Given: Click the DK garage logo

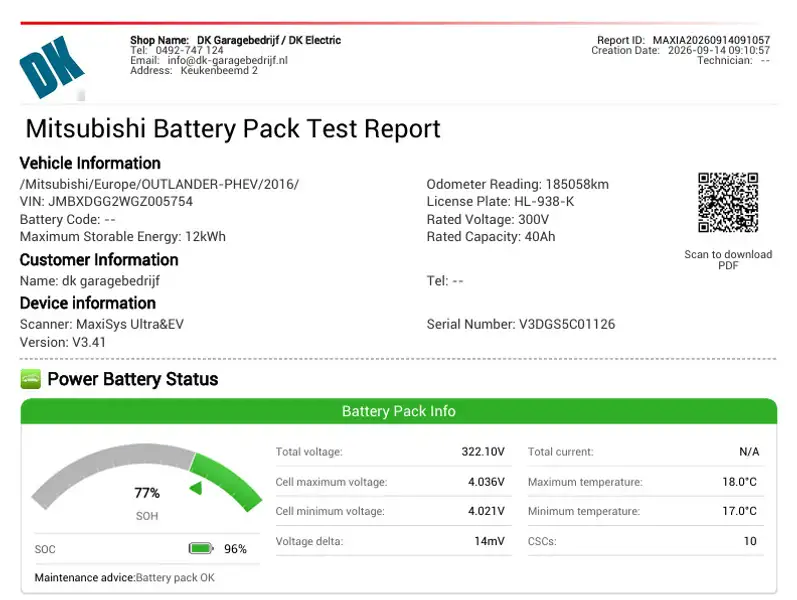Looking at the screenshot, I should coord(52,67).
